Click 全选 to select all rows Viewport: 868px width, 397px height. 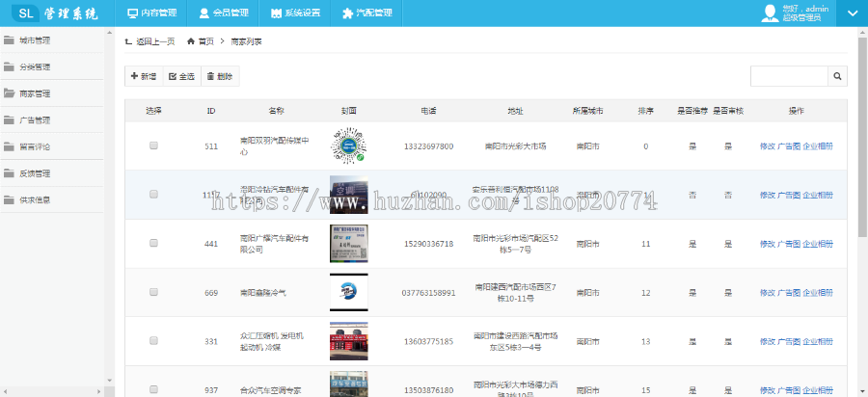[x=180, y=76]
